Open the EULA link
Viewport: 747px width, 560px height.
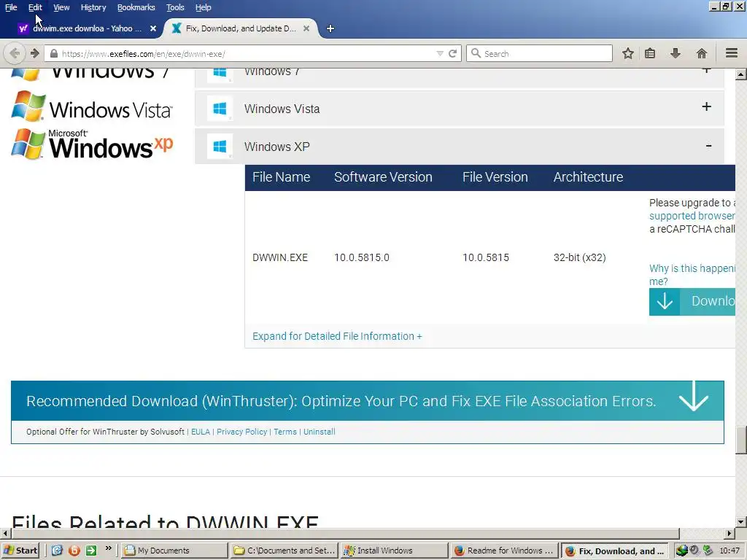(x=200, y=432)
